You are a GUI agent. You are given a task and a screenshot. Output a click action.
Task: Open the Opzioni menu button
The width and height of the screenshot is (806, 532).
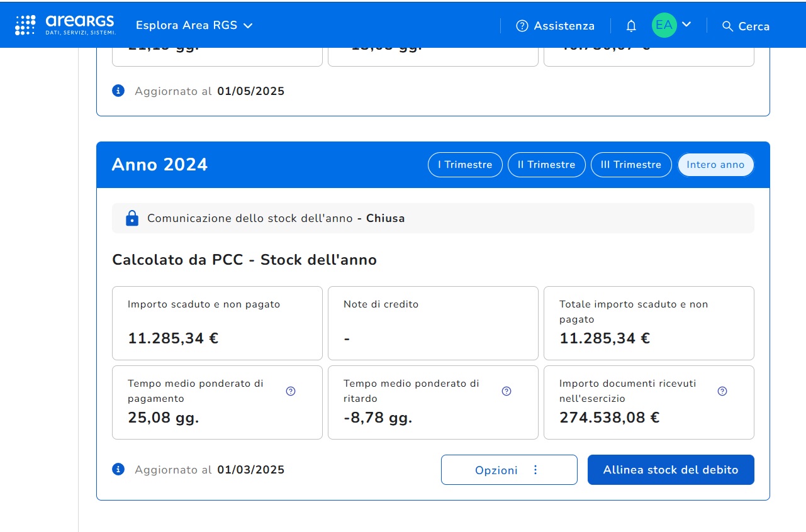pyautogui.click(x=509, y=470)
